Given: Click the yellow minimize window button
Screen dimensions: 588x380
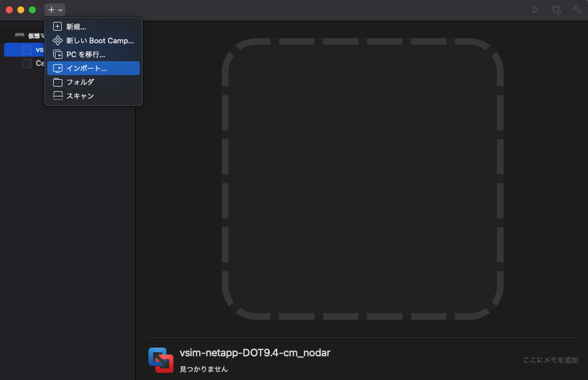Looking at the screenshot, I should click(x=21, y=10).
